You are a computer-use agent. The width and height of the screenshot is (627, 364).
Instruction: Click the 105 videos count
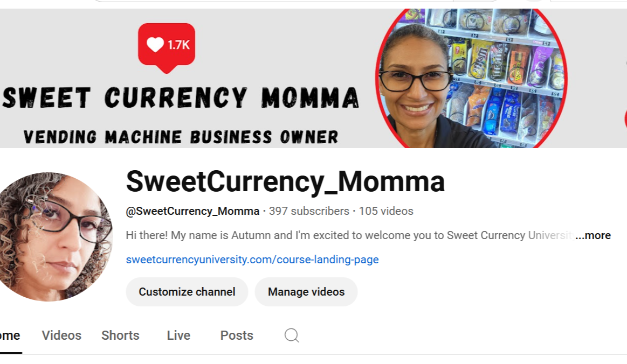point(386,211)
